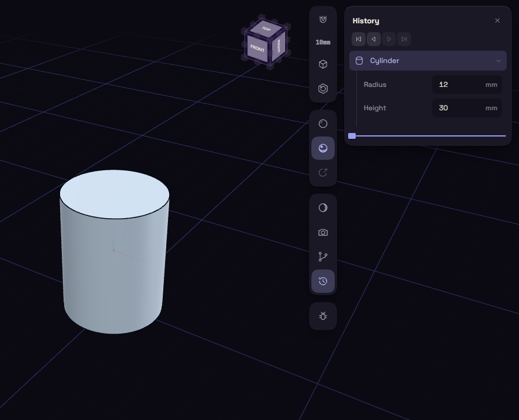
Task: Click the reset view hexagon icon
Action: [x=323, y=89]
